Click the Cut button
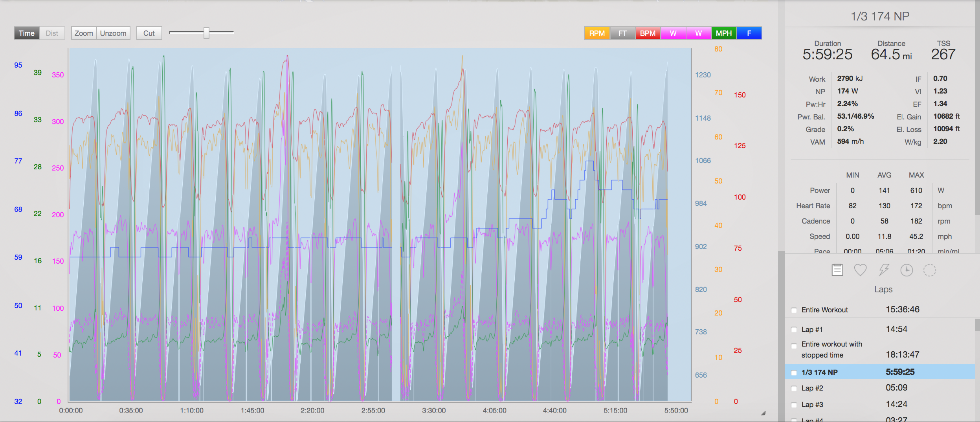980x422 pixels. [x=149, y=33]
